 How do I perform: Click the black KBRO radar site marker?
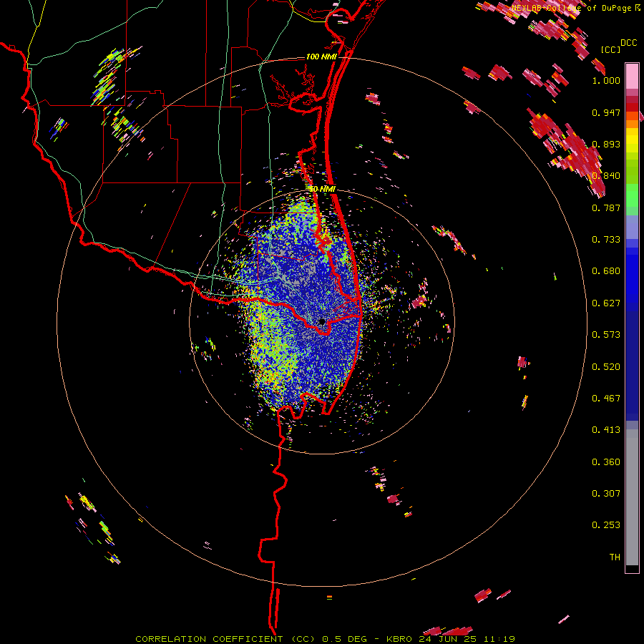pos(322,322)
